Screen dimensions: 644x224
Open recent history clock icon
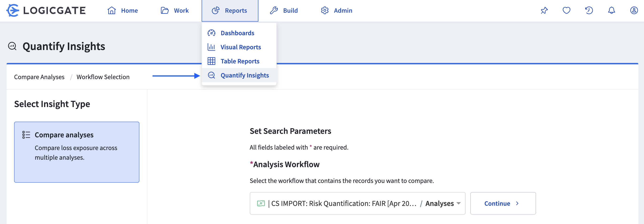tap(589, 11)
